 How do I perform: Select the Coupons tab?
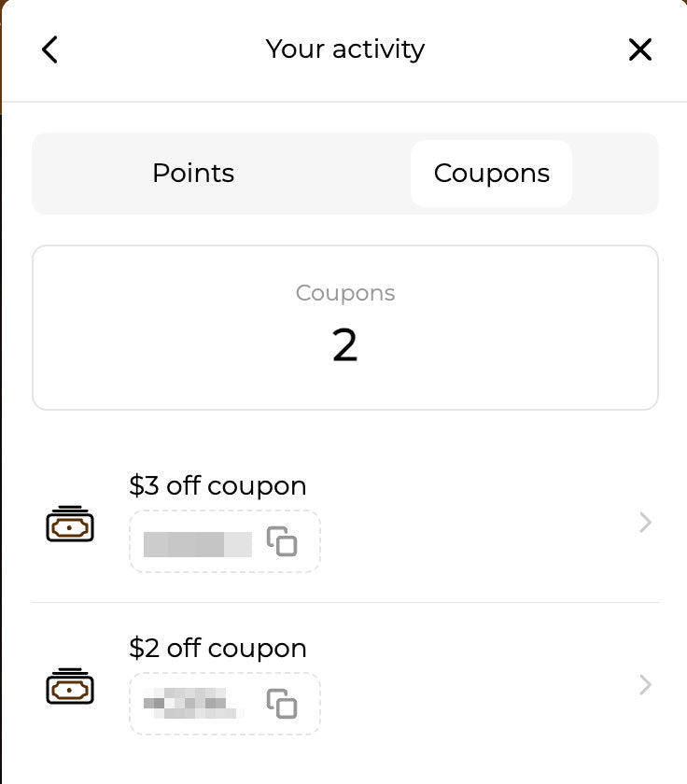(x=492, y=174)
